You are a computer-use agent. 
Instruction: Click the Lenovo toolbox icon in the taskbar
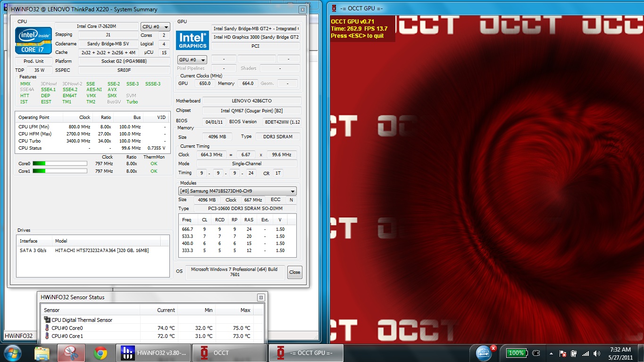[x=484, y=353]
